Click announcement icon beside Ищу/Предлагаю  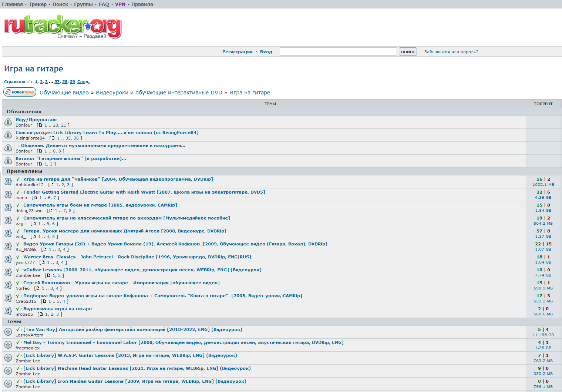pos(8,122)
